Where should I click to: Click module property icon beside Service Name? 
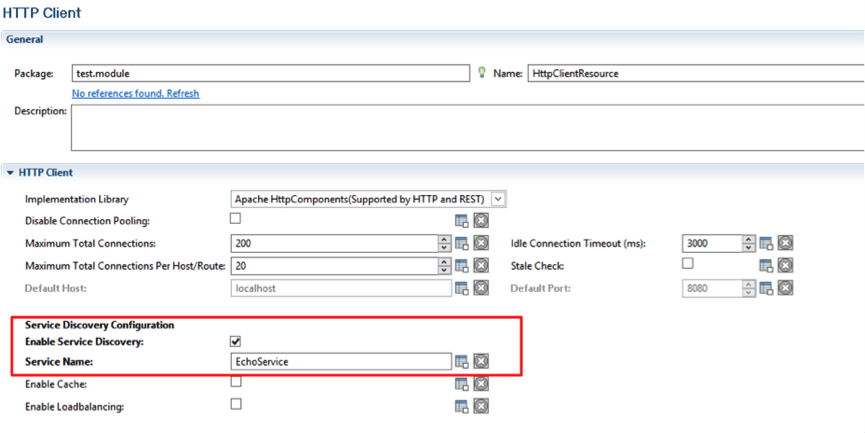(x=461, y=362)
